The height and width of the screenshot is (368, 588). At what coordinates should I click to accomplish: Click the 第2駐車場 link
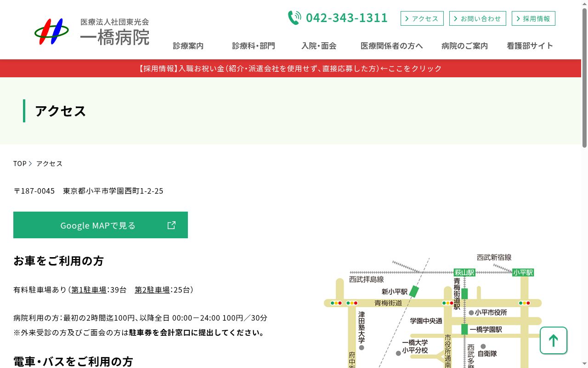152,290
